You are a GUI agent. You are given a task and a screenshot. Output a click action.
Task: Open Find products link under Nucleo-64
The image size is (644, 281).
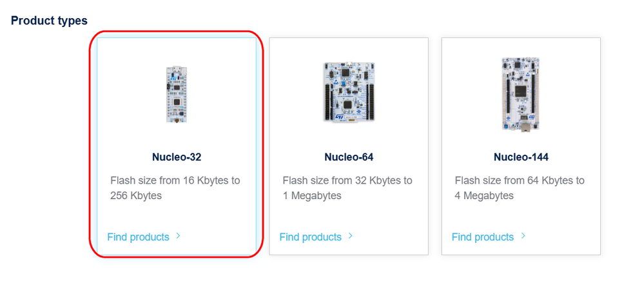pyautogui.click(x=311, y=237)
